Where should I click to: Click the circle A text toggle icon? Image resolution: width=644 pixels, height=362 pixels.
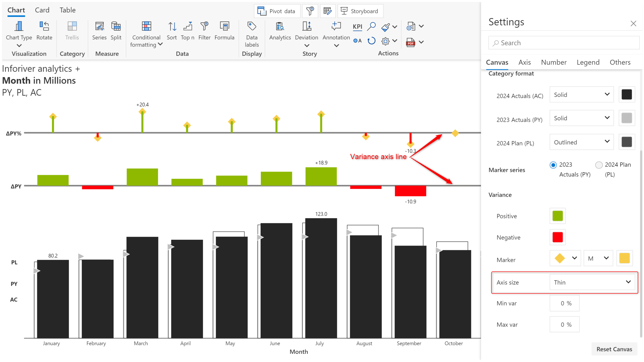pyautogui.click(x=357, y=41)
